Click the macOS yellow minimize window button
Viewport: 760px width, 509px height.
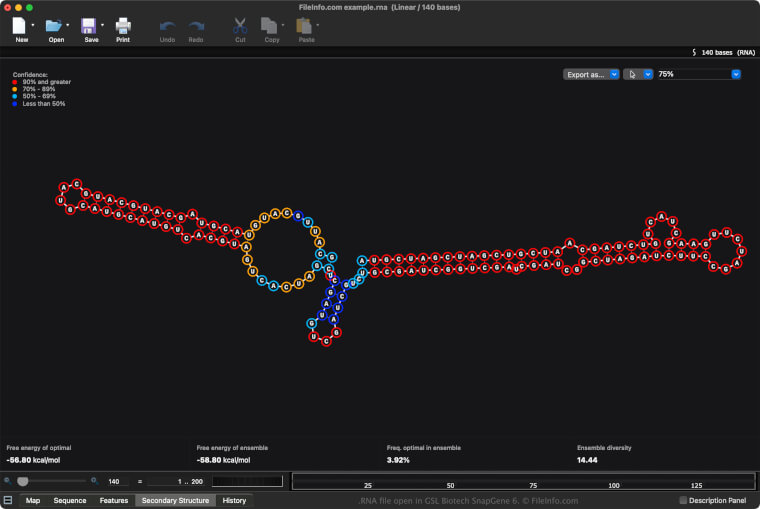18,7
